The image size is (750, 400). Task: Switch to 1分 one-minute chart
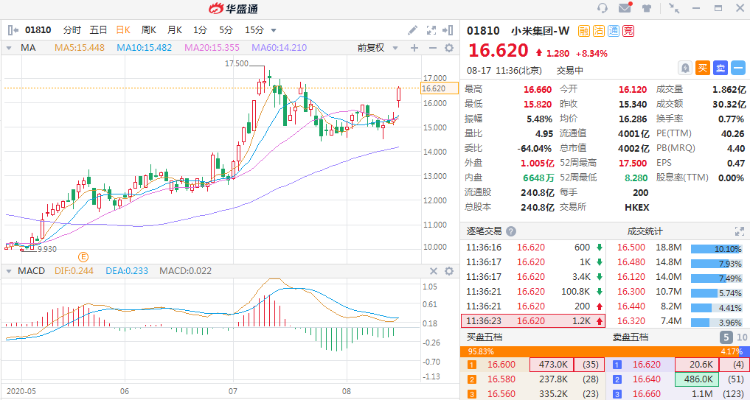(x=200, y=30)
